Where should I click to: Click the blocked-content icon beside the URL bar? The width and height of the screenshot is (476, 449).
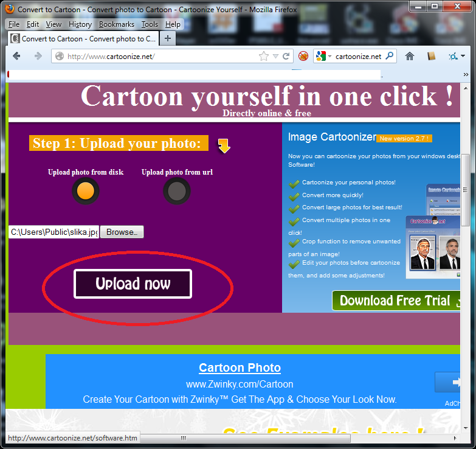(303, 56)
